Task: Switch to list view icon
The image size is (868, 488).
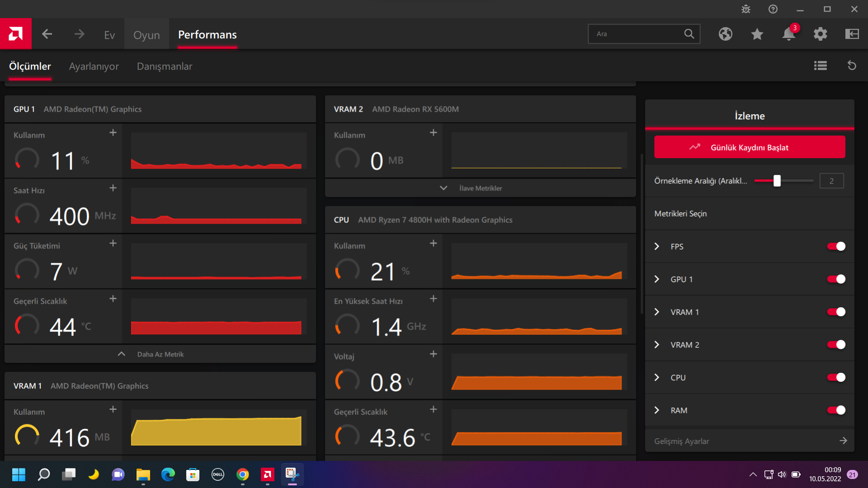Action: point(820,66)
